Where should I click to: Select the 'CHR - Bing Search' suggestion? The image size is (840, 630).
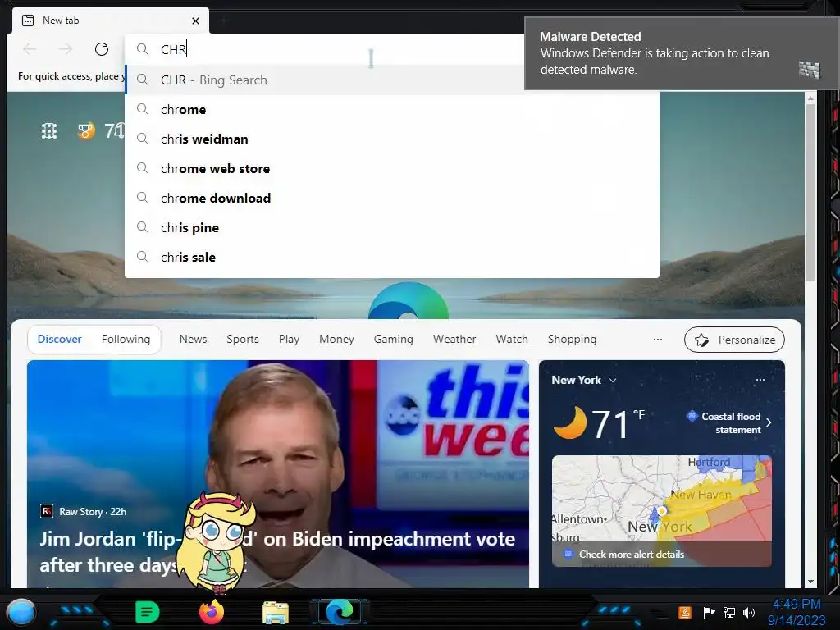[x=325, y=80]
